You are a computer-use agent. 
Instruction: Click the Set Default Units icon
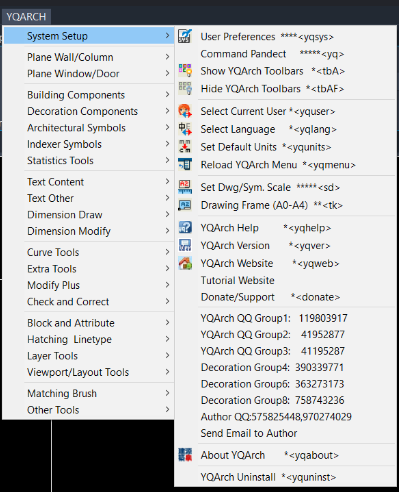[x=185, y=147]
